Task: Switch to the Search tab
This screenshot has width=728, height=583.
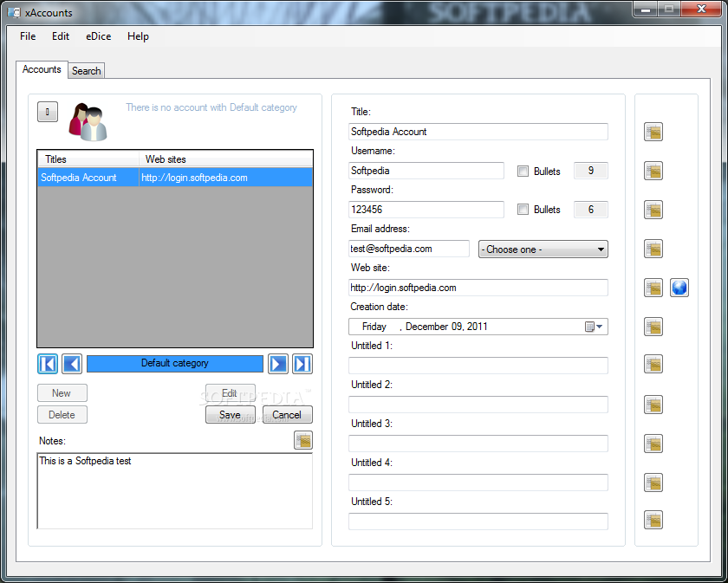Action: pos(87,71)
